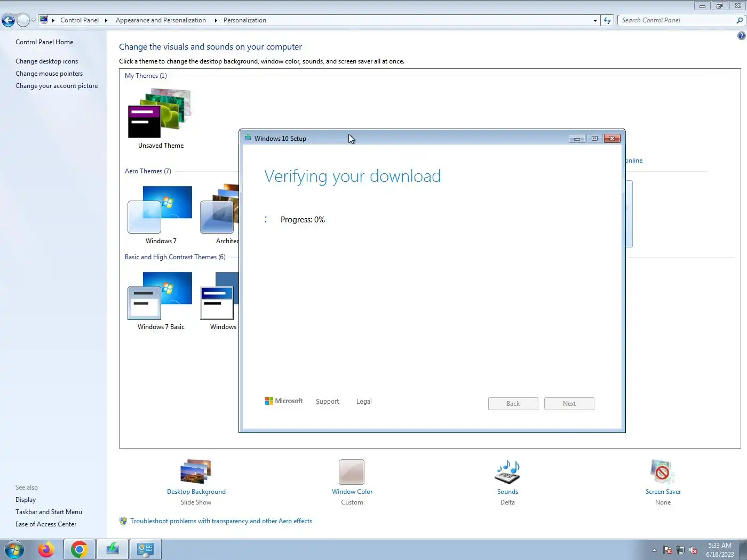The image size is (747, 560).
Task: Click Back in Windows 10 Setup
Action: click(513, 404)
